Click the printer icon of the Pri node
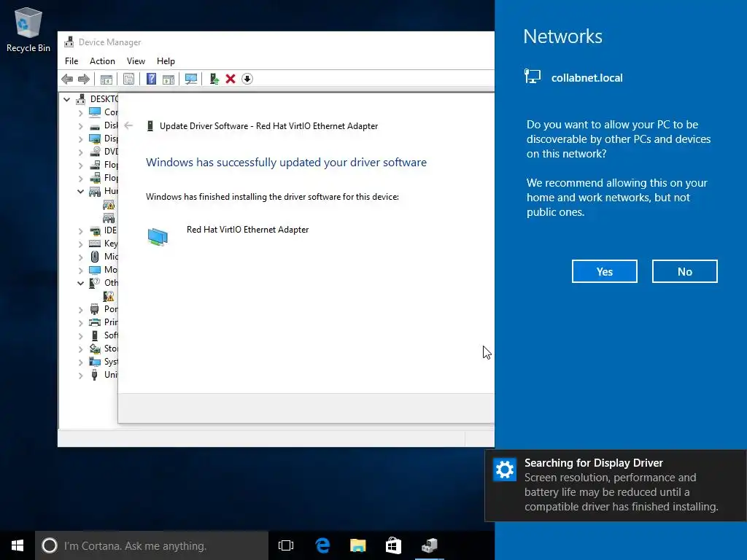The height and width of the screenshot is (560, 747). click(95, 322)
